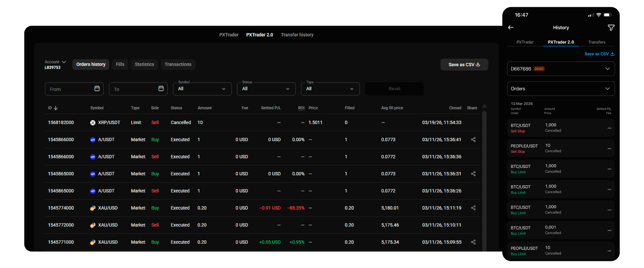This screenshot has height=268, width=644.
Task: Click the Wi-Fi icon in phone status bar
Action: pos(599,15)
